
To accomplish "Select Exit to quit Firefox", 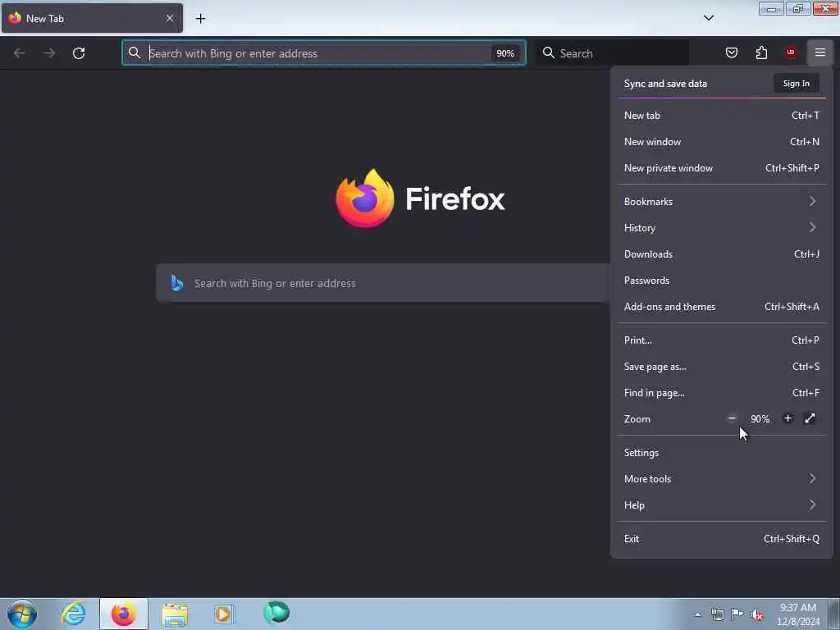I will (x=722, y=539).
